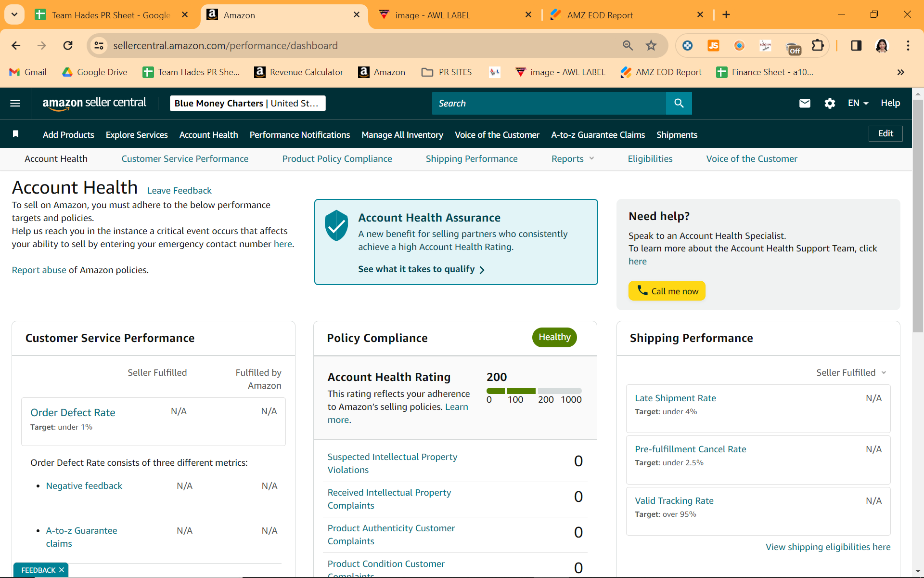Open the Order Defect Rate link

[73, 412]
